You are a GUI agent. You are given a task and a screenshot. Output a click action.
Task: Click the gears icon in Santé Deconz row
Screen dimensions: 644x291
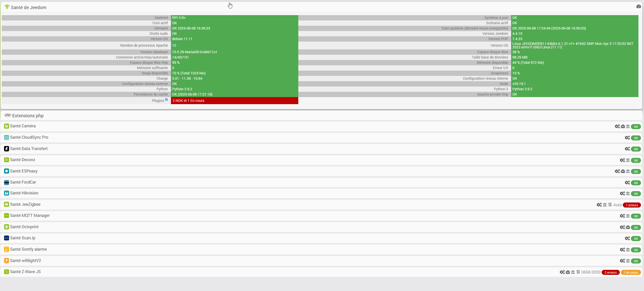[622, 160]
